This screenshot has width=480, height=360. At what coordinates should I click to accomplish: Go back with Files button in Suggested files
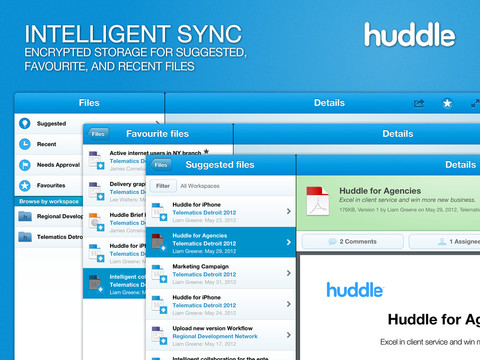[161, 165]
